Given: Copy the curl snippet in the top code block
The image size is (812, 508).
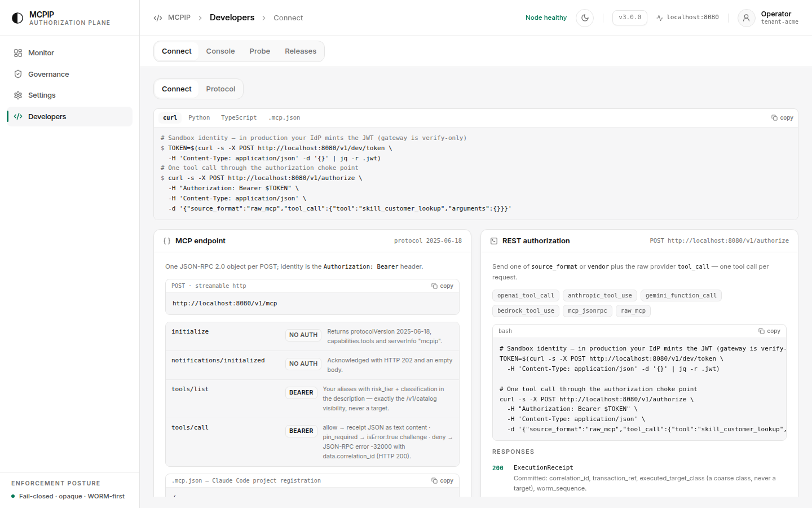Looking at the screenshot, I should 782,118.
